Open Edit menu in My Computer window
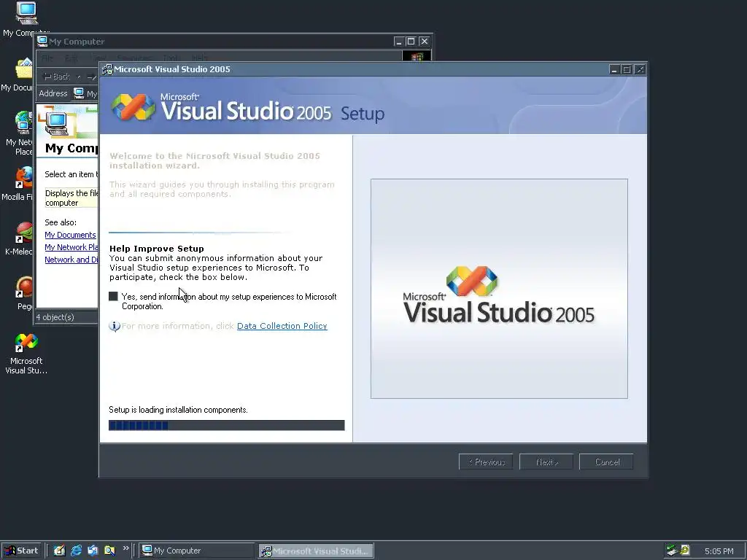747x560 pixels. 71,58
